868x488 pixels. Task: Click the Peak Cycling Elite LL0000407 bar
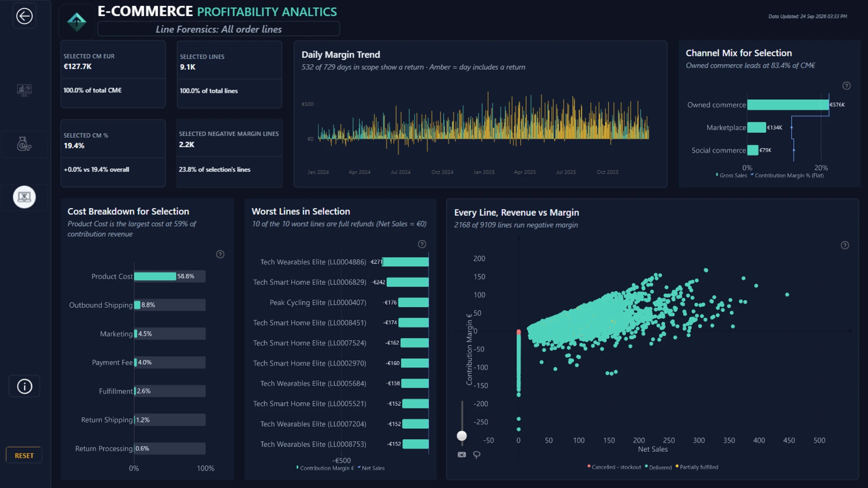pos(413,302)
